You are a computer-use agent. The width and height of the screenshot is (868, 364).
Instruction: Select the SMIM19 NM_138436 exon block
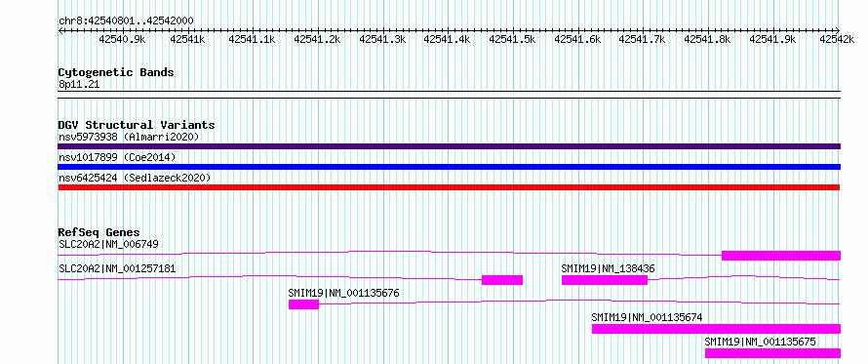click(605, 280)
